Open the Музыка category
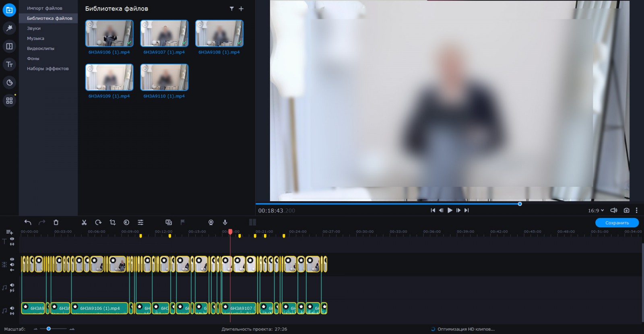The image size is (644, 334). [35, 38]
